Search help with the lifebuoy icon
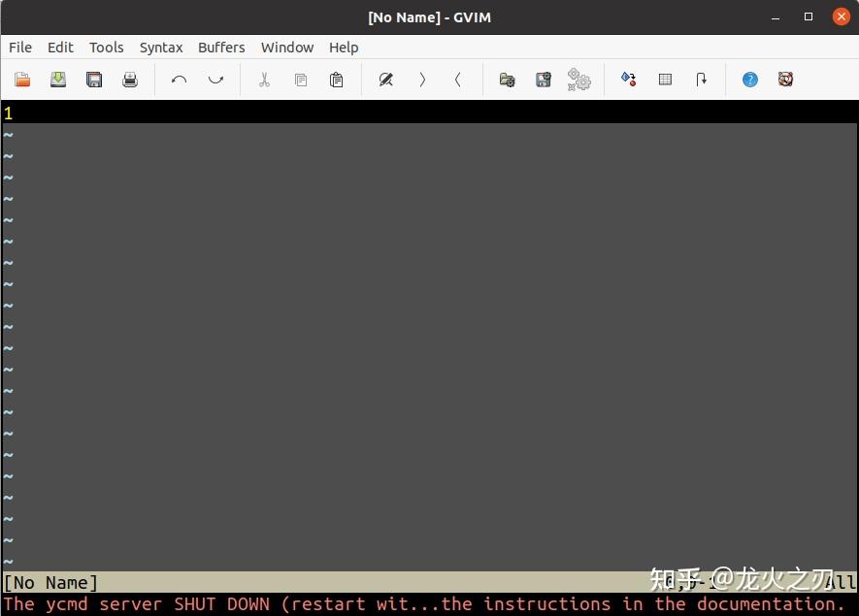859x616 pixels. pos(785,80)
